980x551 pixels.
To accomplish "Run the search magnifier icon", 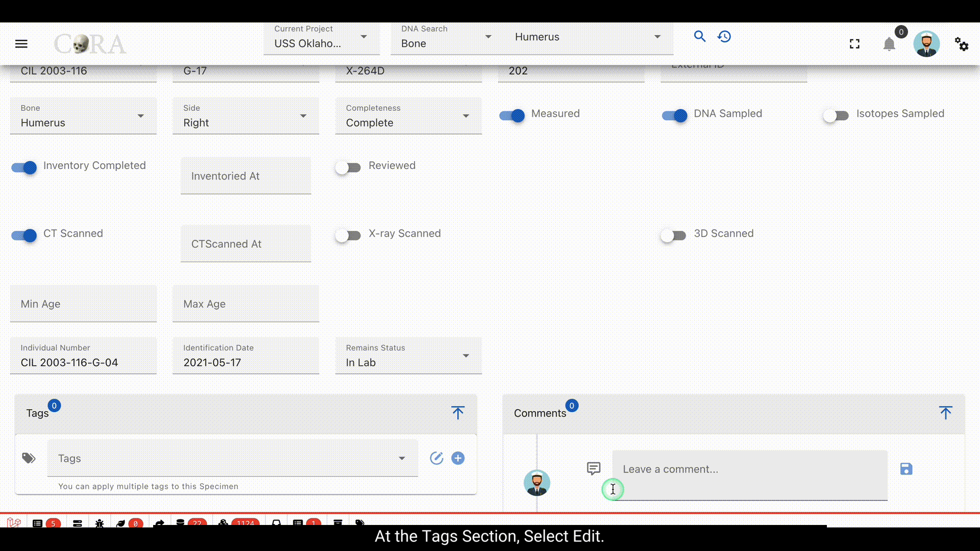I will click(699, 36).
